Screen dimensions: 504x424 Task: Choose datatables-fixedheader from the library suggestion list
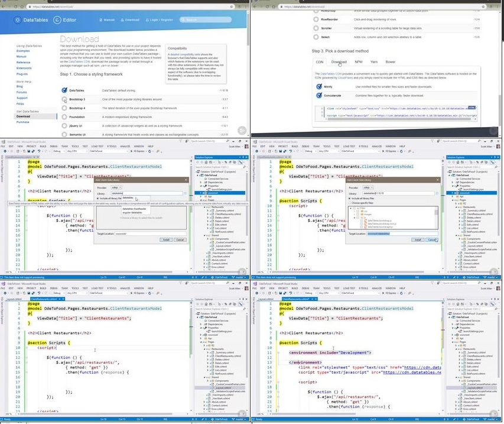pos(134,209)
